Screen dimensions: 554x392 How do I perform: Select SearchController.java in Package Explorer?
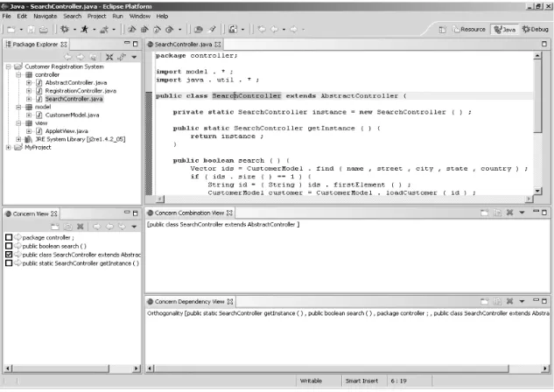(74, 99)
